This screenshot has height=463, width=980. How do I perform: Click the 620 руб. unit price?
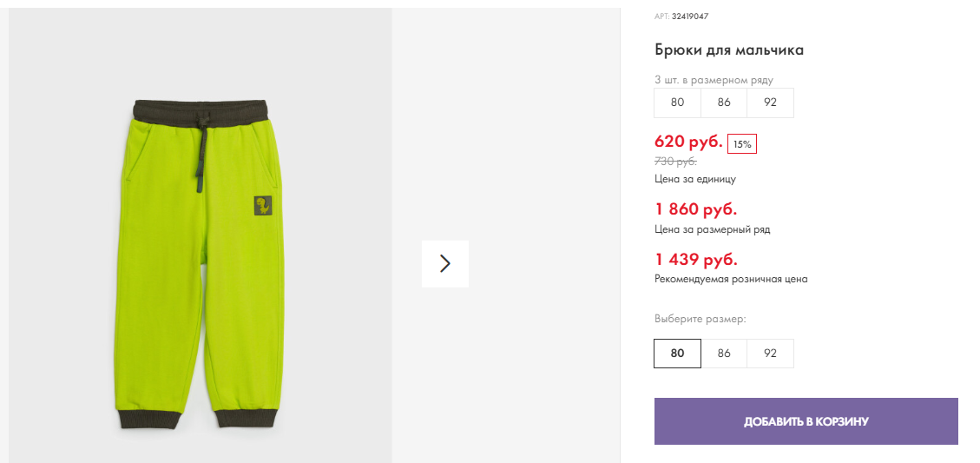[x=688, y=142]
